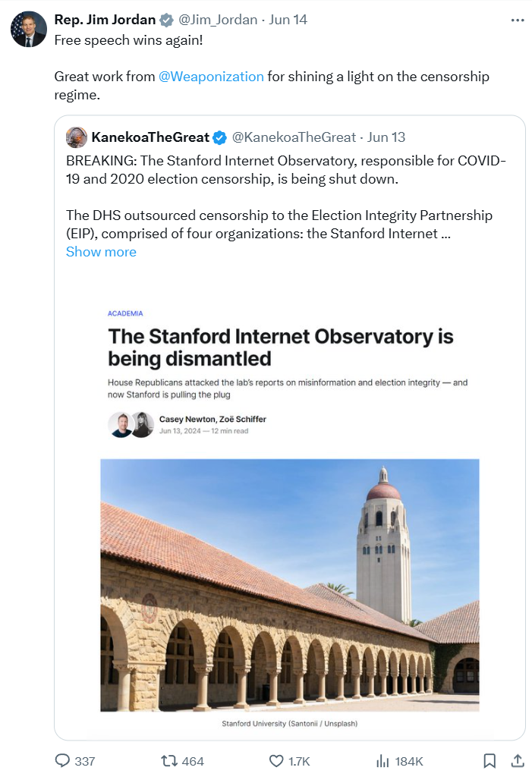This screenshot has width=532, height=780.
Task: Open the @Weaponization mention link
Action: click(211, 77)
